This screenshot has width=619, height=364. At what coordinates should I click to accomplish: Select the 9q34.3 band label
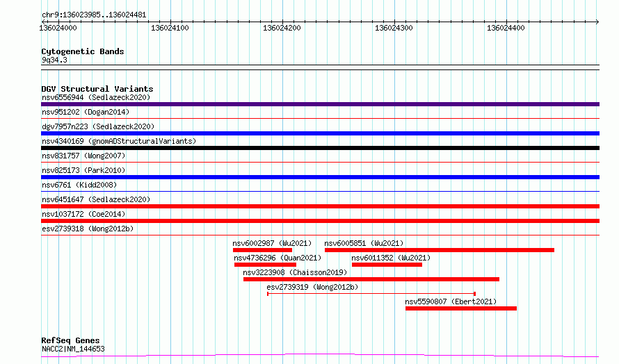[x=54, y=60]
